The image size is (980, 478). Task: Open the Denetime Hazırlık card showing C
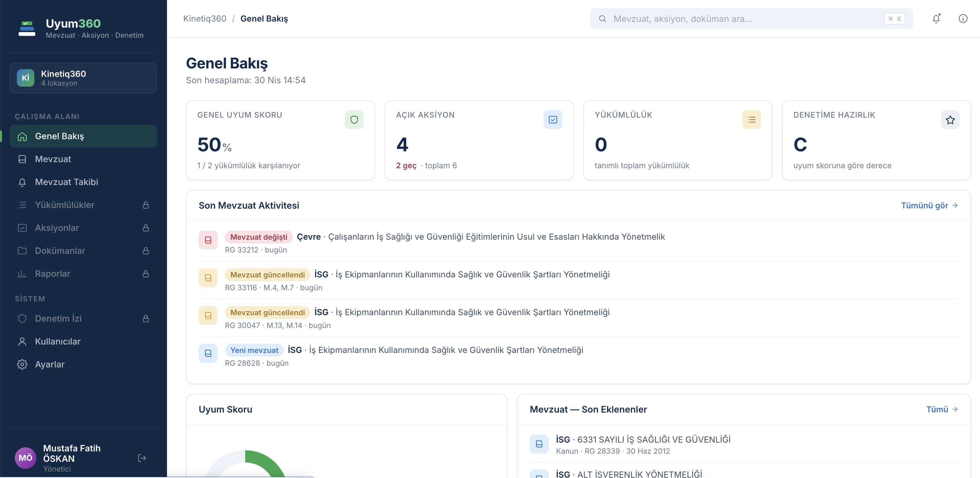[876, 140]
